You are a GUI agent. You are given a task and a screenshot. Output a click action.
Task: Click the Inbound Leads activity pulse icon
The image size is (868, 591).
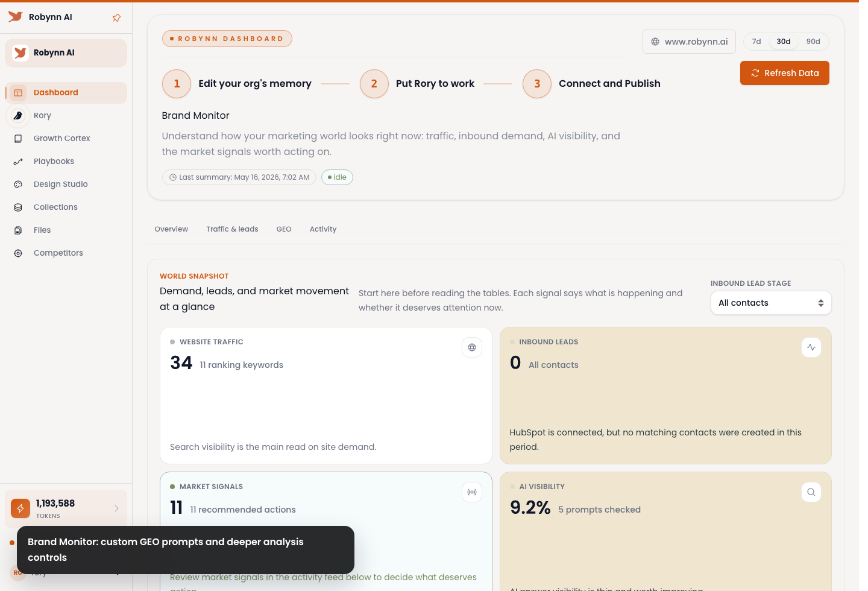[811, 347]
